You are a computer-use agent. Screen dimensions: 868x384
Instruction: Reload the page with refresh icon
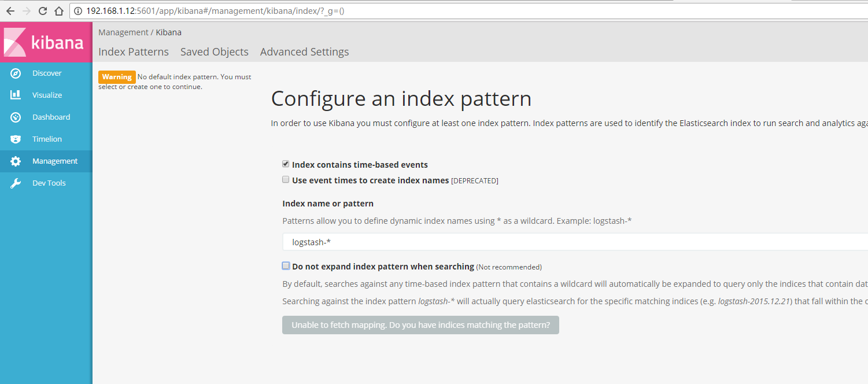tap(43, 11)
